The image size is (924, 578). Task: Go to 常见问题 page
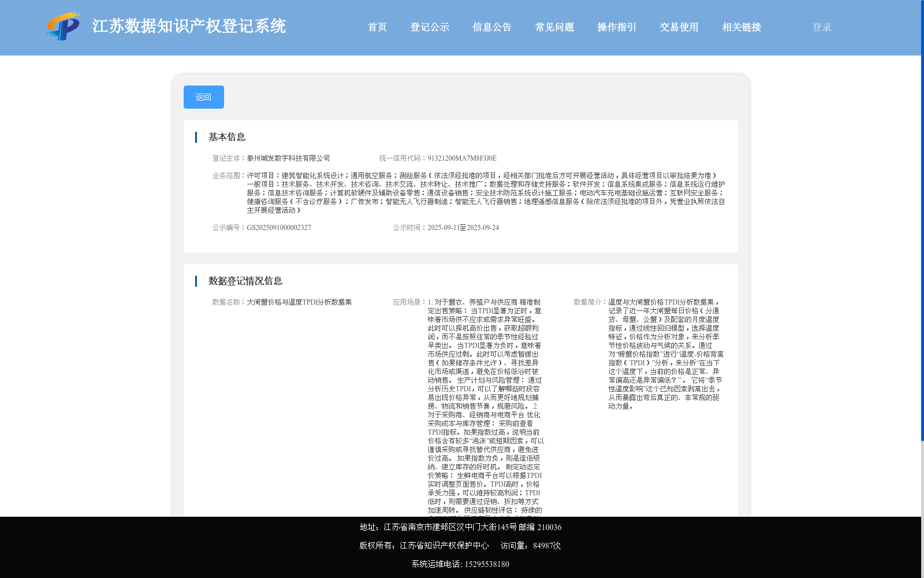(554, 27)
